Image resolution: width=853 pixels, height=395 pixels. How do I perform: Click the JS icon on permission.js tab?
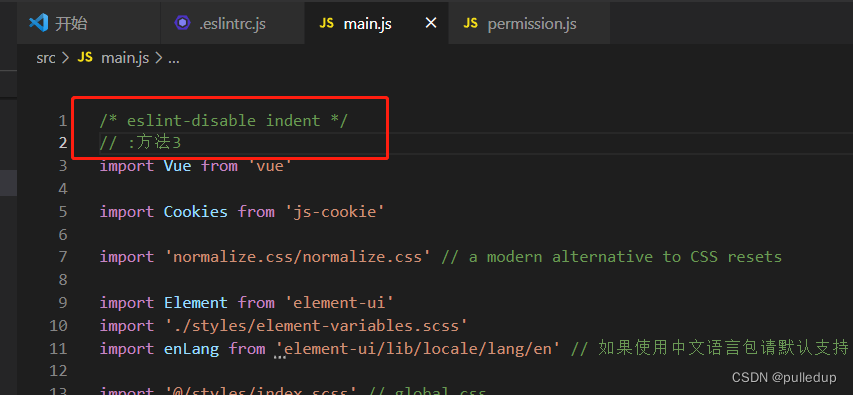[x=470, y=23]
